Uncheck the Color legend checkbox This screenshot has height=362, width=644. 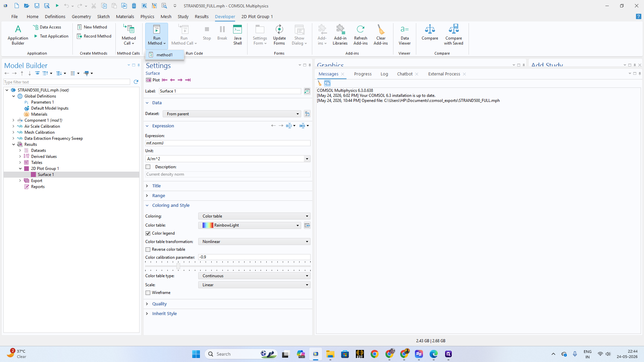148,233
